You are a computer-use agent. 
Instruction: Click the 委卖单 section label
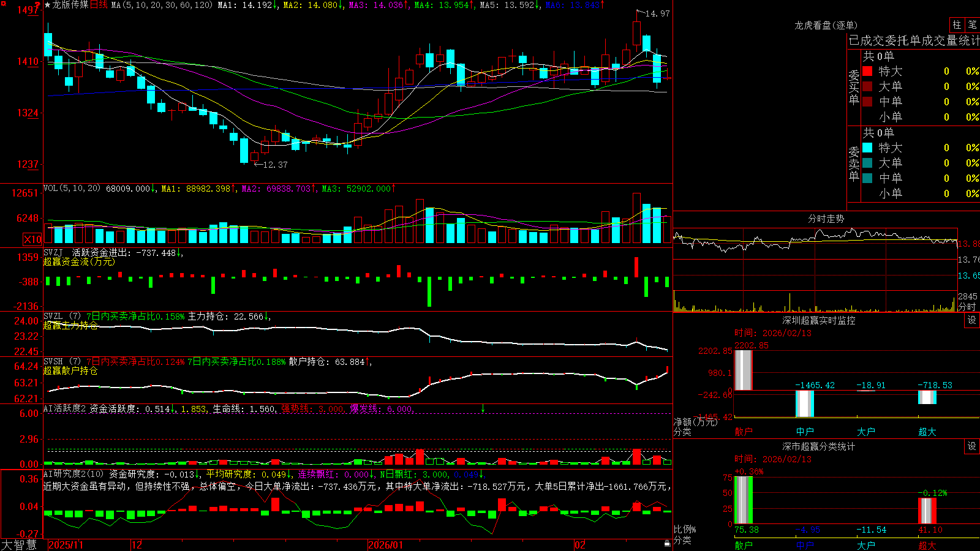coord(854,163)
